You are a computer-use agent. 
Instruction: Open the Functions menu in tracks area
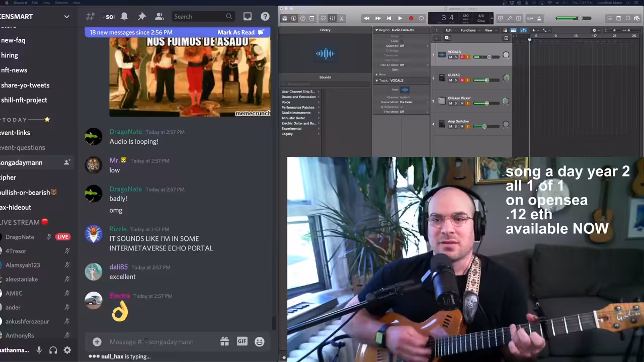pyautogui.click(x=468, y=30)
